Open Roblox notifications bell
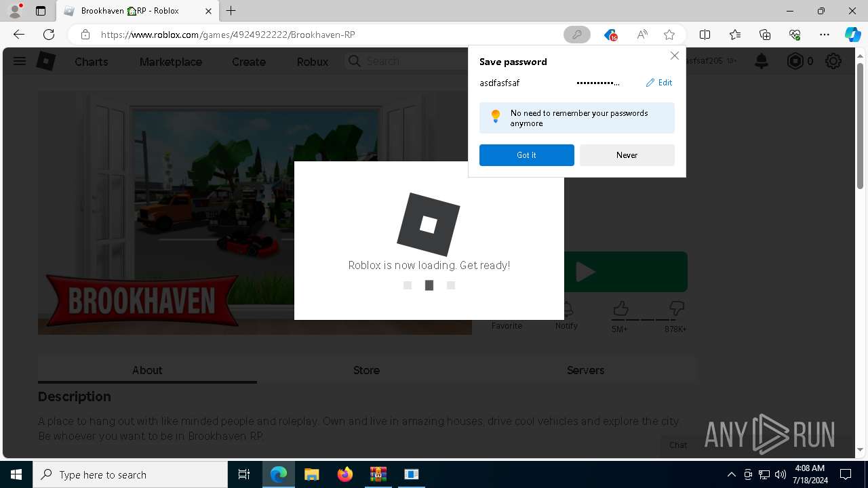 tap(762, 61)
